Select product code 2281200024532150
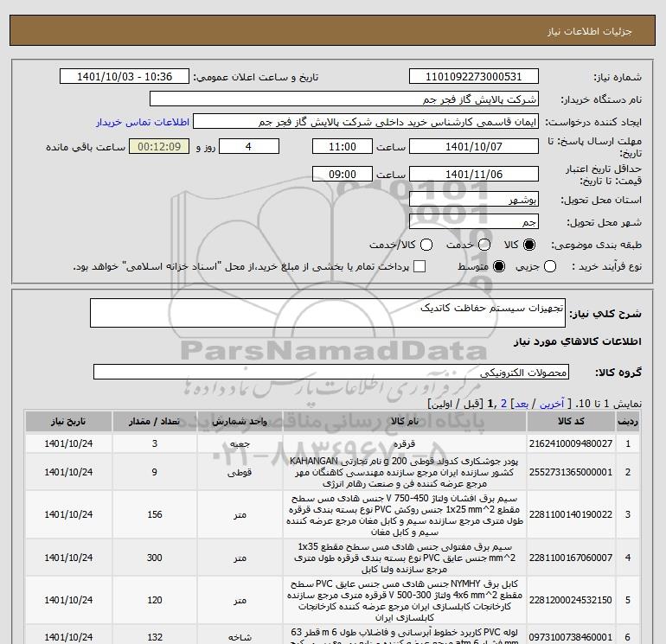This screenshot has width=666, height=644. coord(571,600)
